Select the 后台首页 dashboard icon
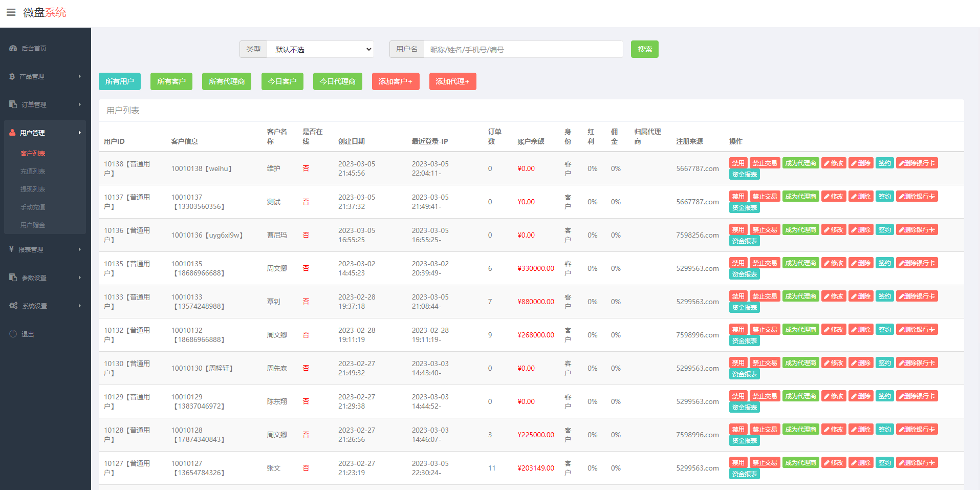The width and height of the screenshot is (980, 490). pos(12,48)
